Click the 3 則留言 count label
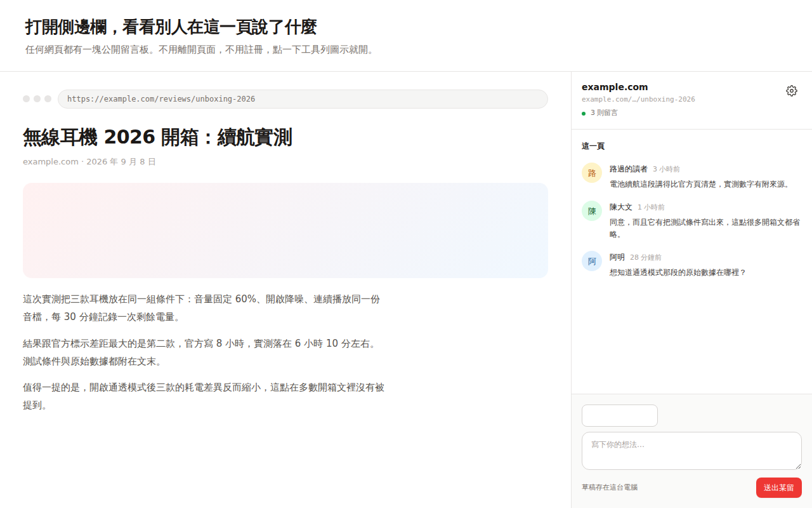The height and width of the screenshot is (508, 812). [603, 113]
